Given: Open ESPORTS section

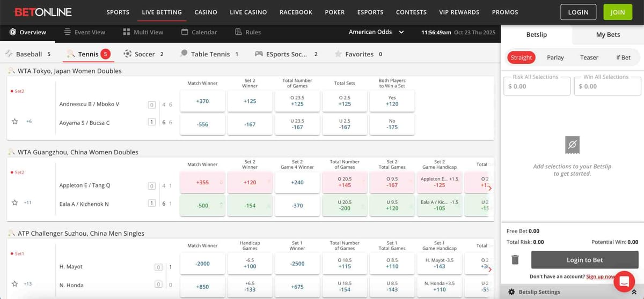Looking at the screenshot, I should point(370,12).
